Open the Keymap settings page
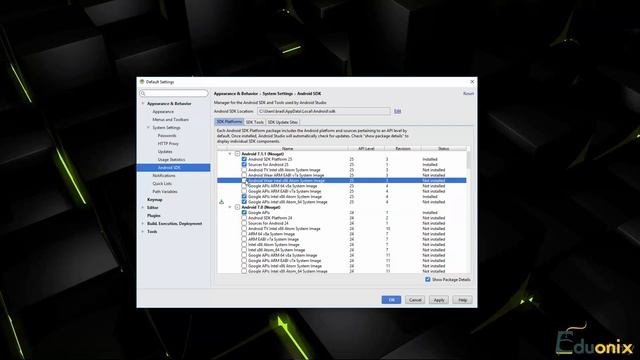This screenshot has width=640, height=360. tap(155, 200)
